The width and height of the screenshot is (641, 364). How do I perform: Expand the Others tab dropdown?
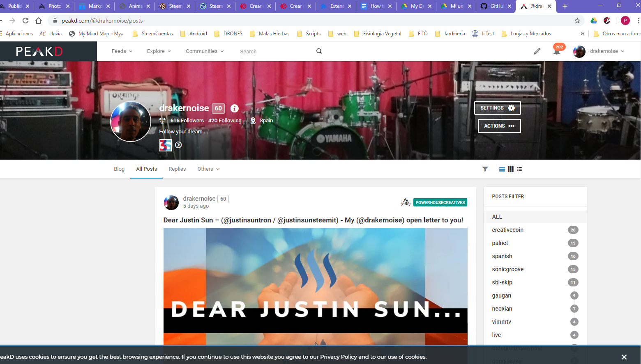[x=208, y=169]
